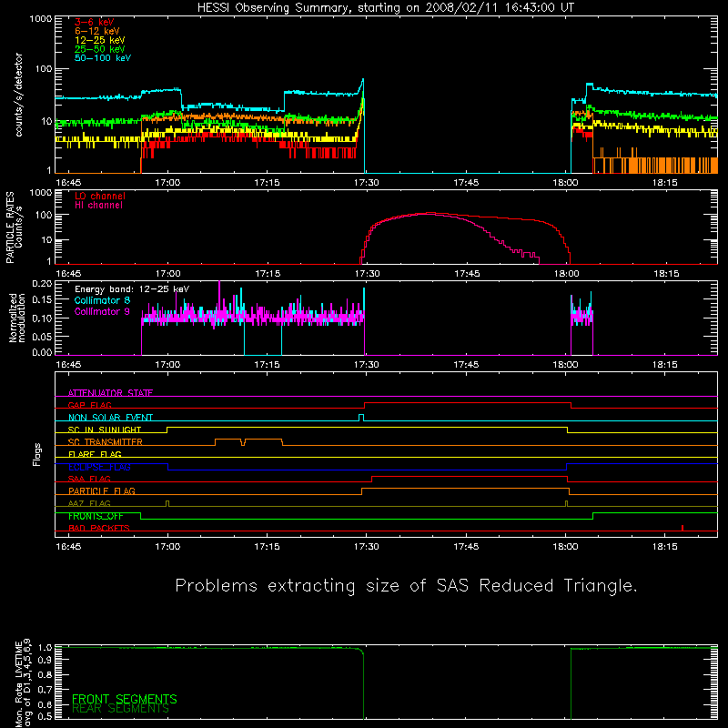Click the 'Problems extracting size of SAS Reduced Triangle' message
The height and width of the screenshot is (728, 728).
(406, 586)
